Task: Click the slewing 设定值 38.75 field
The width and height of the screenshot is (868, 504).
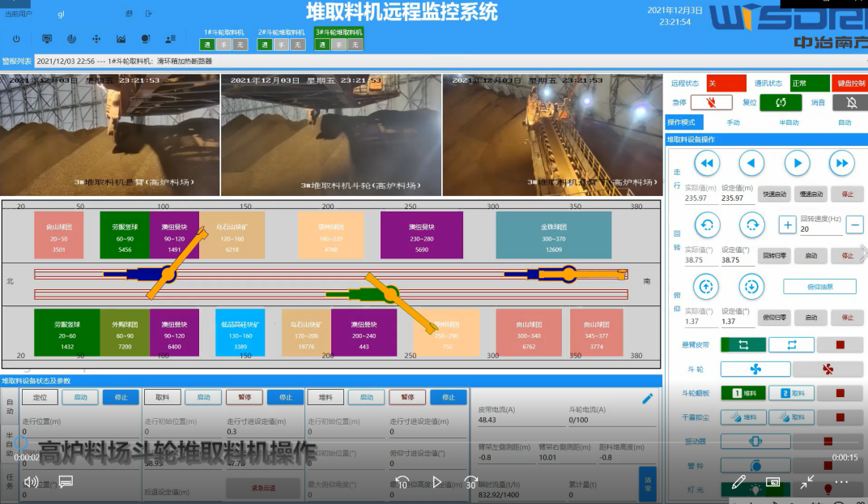Action: 737,260
